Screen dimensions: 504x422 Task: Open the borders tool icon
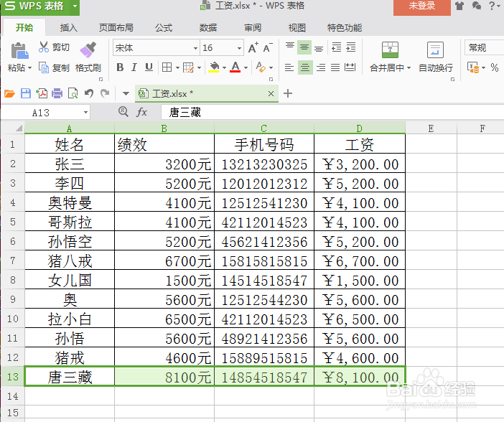tap(167, 67)
